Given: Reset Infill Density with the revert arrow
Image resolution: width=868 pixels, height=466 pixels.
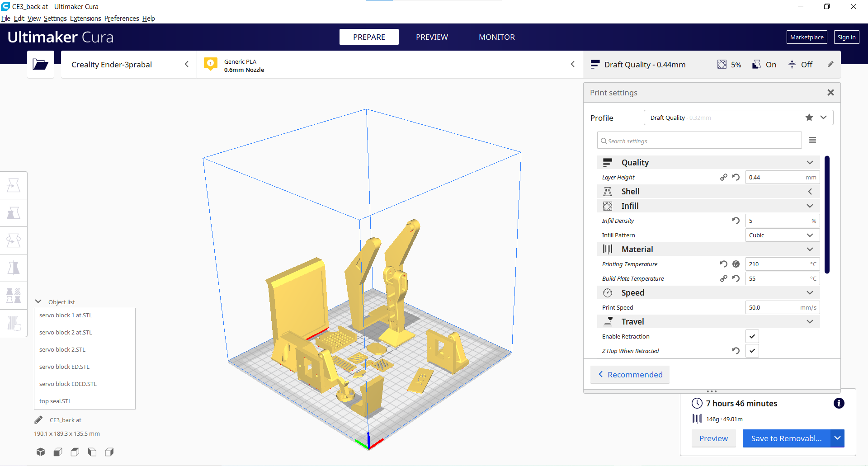Looking at the screenshot, I should click(x=736, y=221).
